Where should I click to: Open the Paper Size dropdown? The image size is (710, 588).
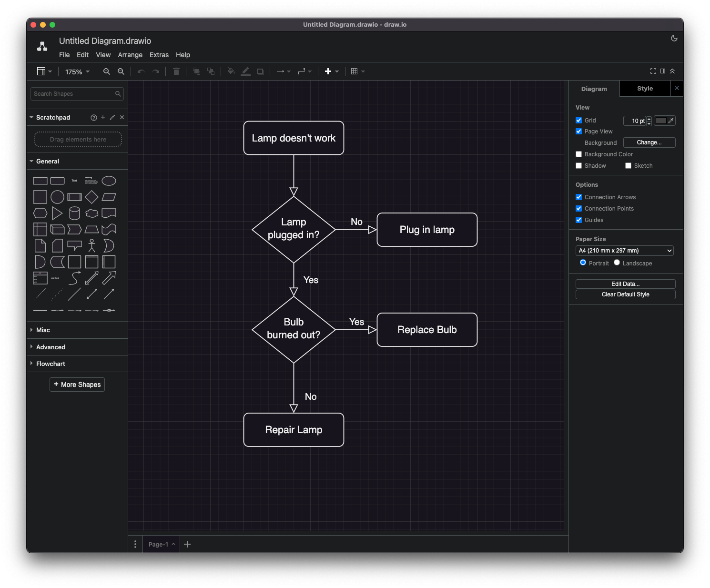click(x=624, y=250)
